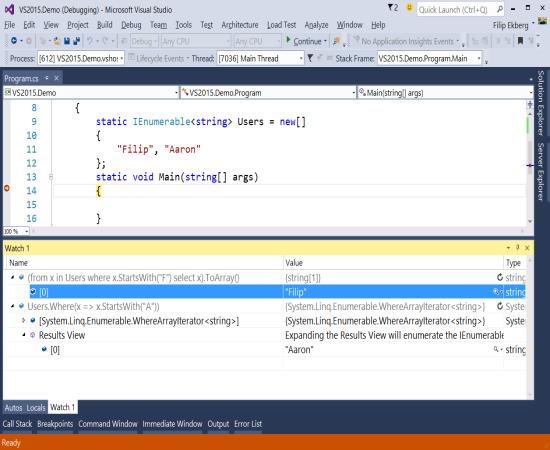The width and height of the screenshot is (550, 450).
Task: Click the Name column header in Watch
Action: pos(145,263)
